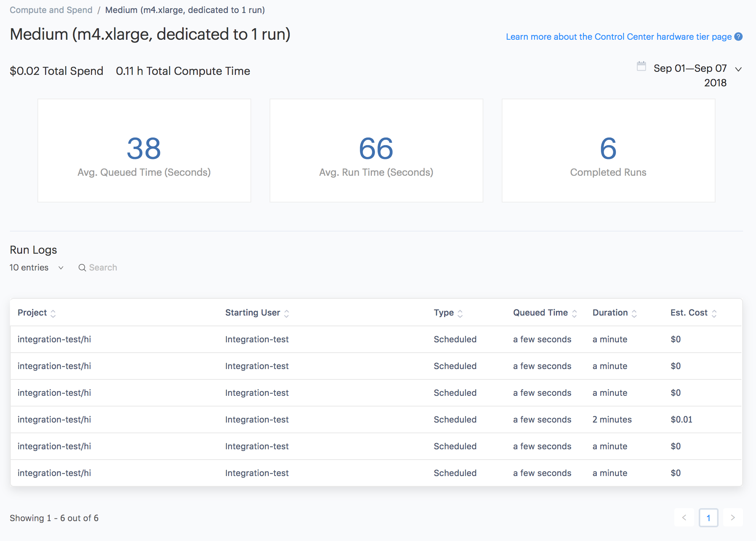The width and height of the screenshot is (756, 541).
Task: Select the '$0.01' cost cell
Action: click(x=681, y=420)
